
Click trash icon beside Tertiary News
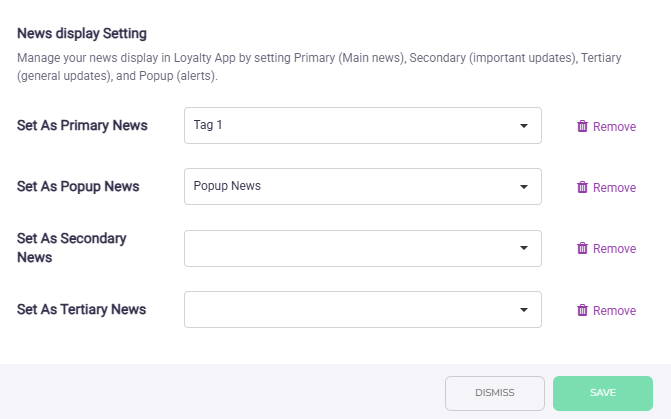click(x=582, y=310)
